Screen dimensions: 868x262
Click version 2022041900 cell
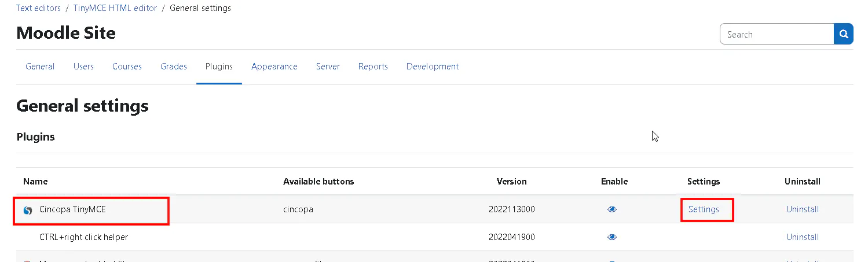[512, 237]
